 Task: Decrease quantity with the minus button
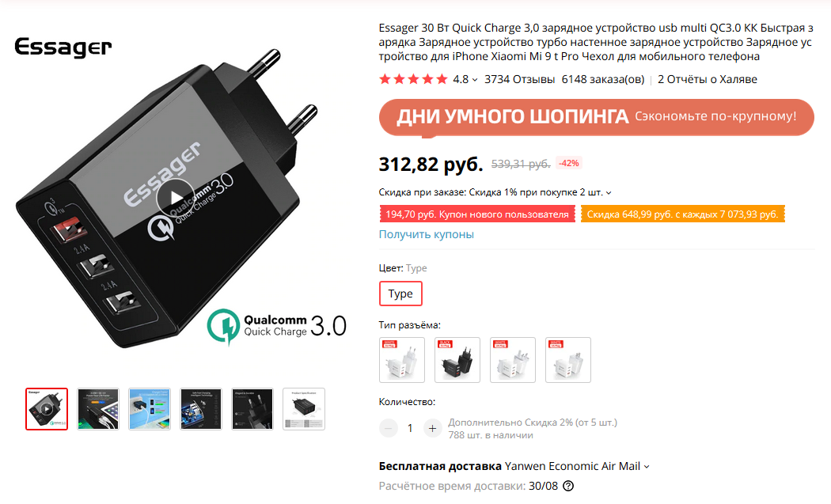click(389, 428)
